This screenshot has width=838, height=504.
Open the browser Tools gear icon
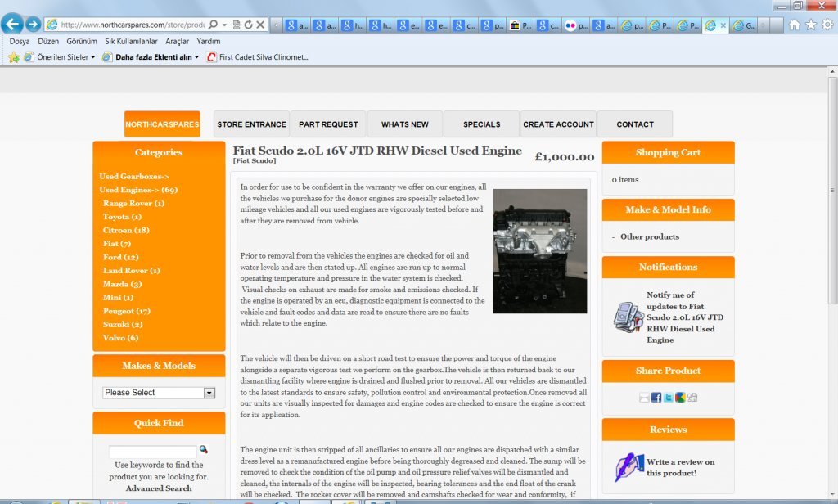tap(827, 25)
